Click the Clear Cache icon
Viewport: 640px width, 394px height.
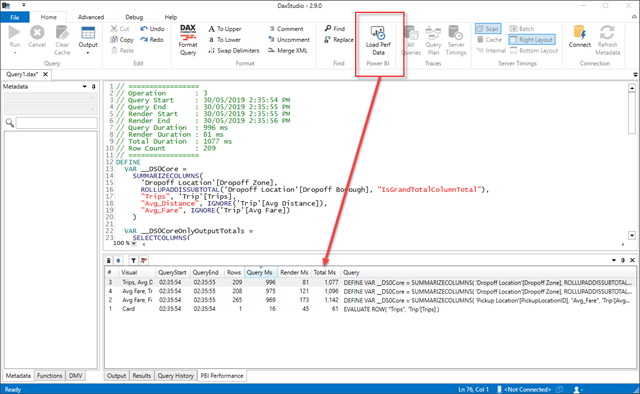coord(62,32)
